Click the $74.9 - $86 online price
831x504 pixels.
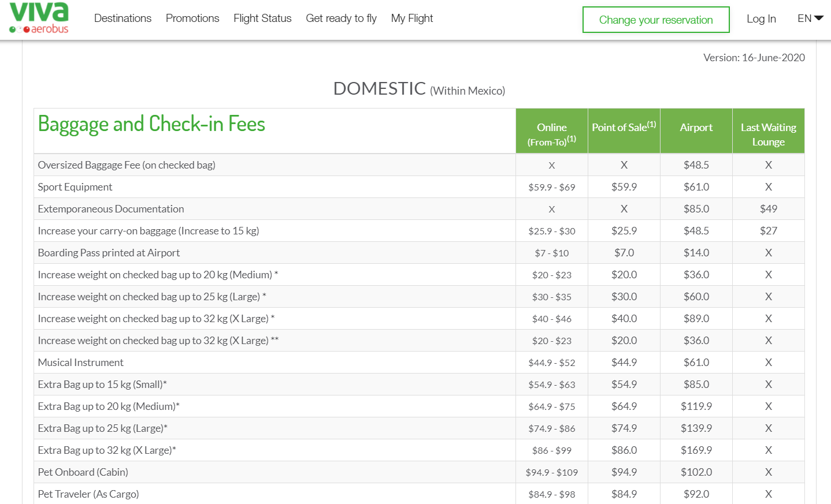[552, 428]
